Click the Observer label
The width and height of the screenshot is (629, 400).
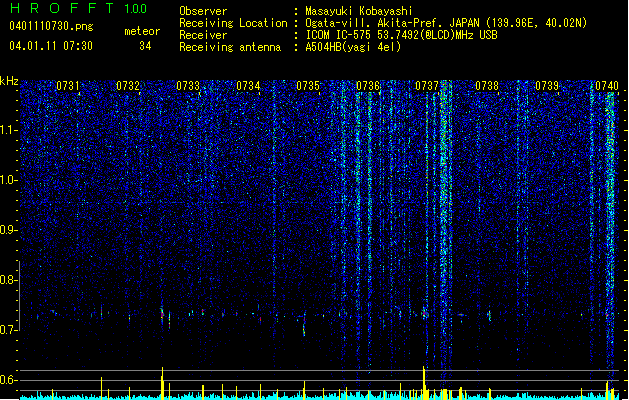pyautogui.click(x=203, y=11)
